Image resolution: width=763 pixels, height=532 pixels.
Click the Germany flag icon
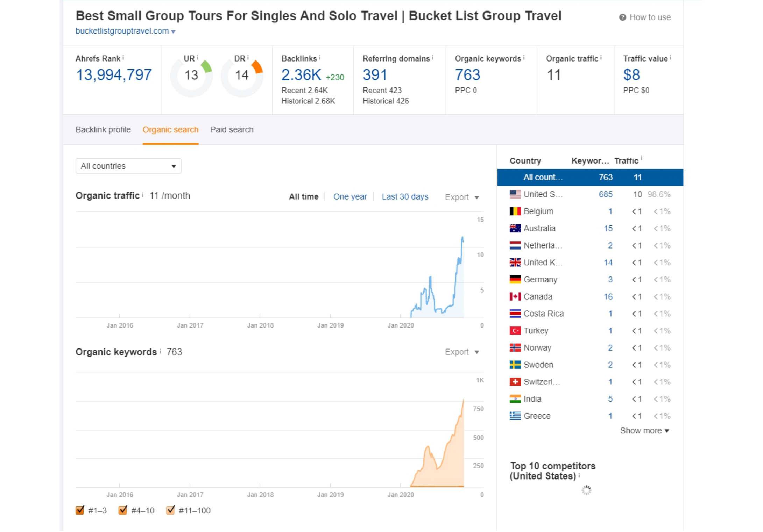[x=515, y=279]
